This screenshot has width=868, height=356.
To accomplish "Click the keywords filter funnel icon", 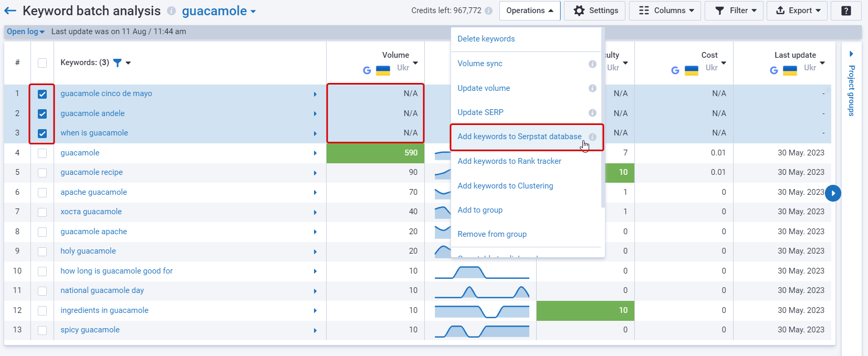I will click(117, 63).
